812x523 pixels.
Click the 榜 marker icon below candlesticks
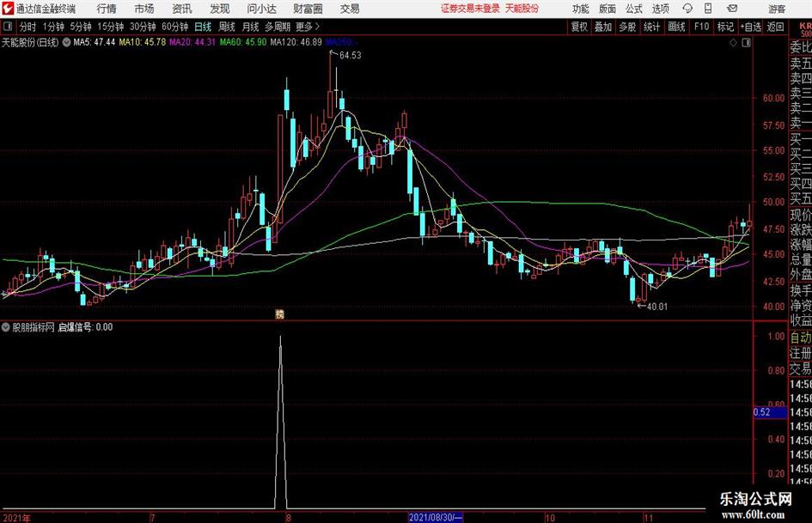pos(279,313)
